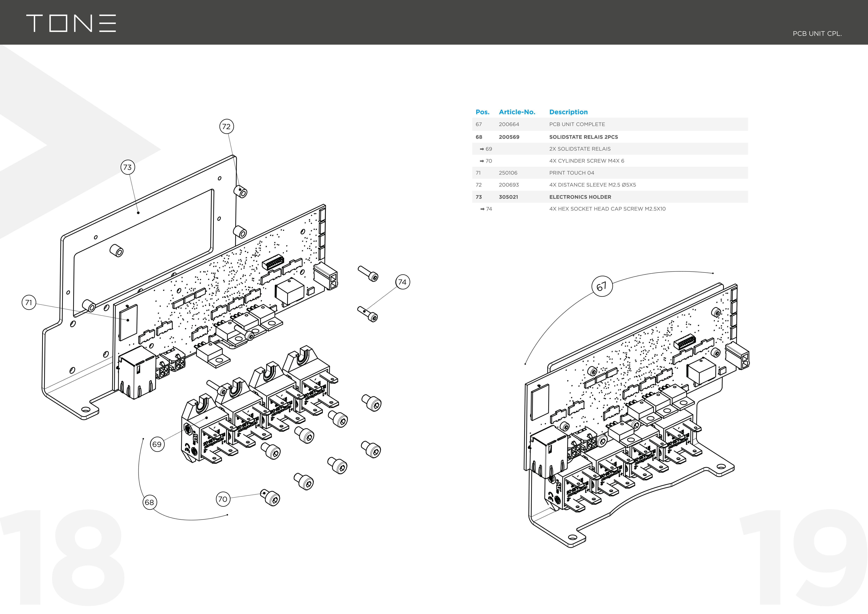
Task: Click position number 72 in the table
Action: 479,185
